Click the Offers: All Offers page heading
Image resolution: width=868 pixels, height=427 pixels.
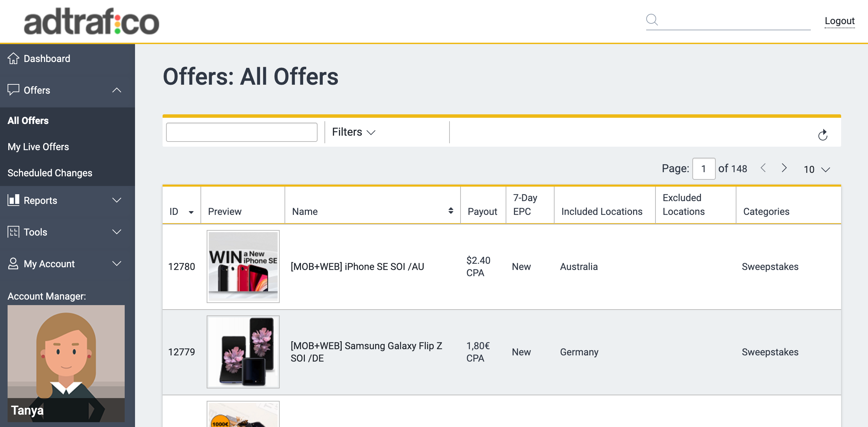250,76
